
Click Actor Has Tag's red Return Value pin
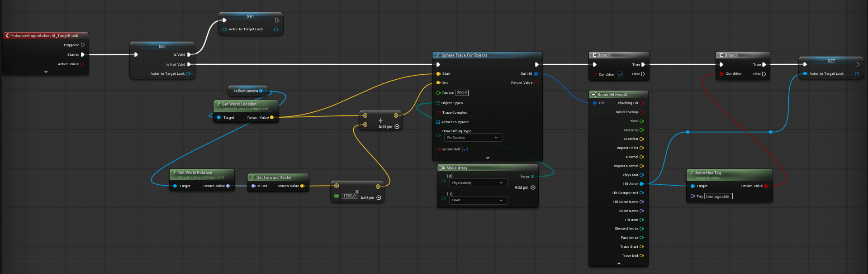pos(766,186)
